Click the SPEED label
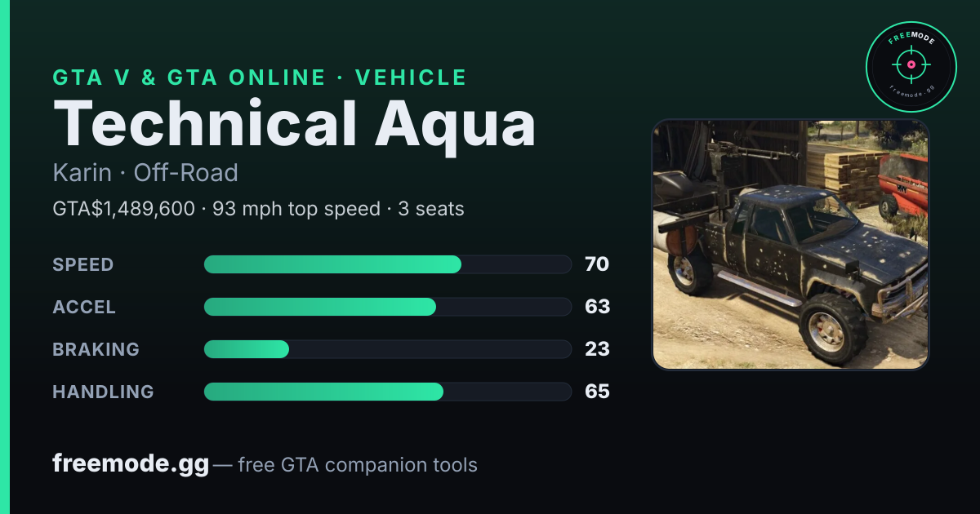Image resolution: width=980 pixels, height=514 pixels. click(83, 264)
